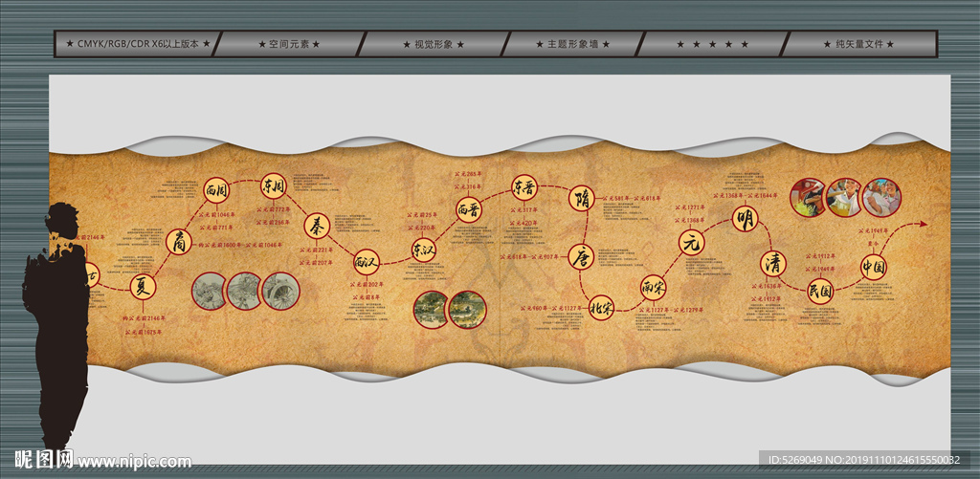980x479 pixels.
Task: Click the 至今 label above 中国
Action: [x=873, y=243]
